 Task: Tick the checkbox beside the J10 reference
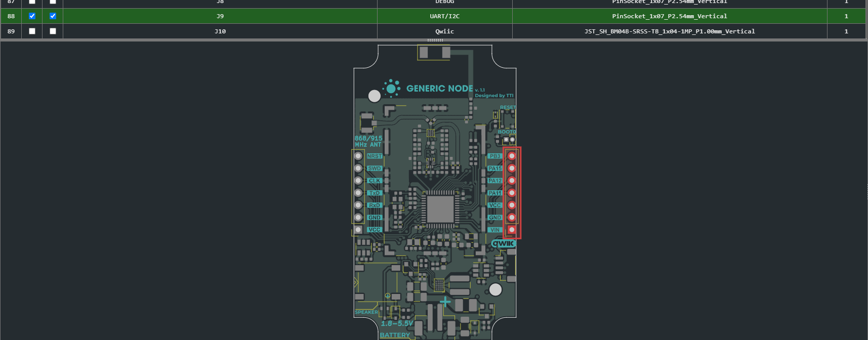tap(53, 31)
